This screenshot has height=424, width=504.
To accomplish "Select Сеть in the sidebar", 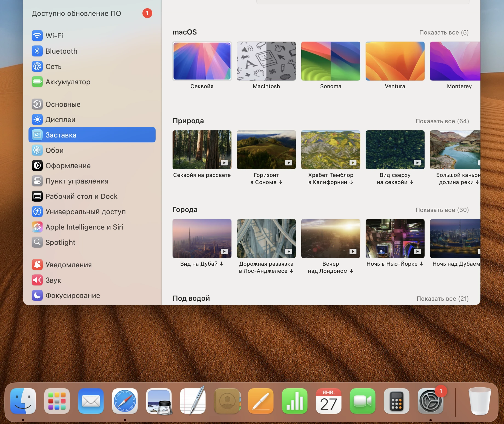I will 92,67.
